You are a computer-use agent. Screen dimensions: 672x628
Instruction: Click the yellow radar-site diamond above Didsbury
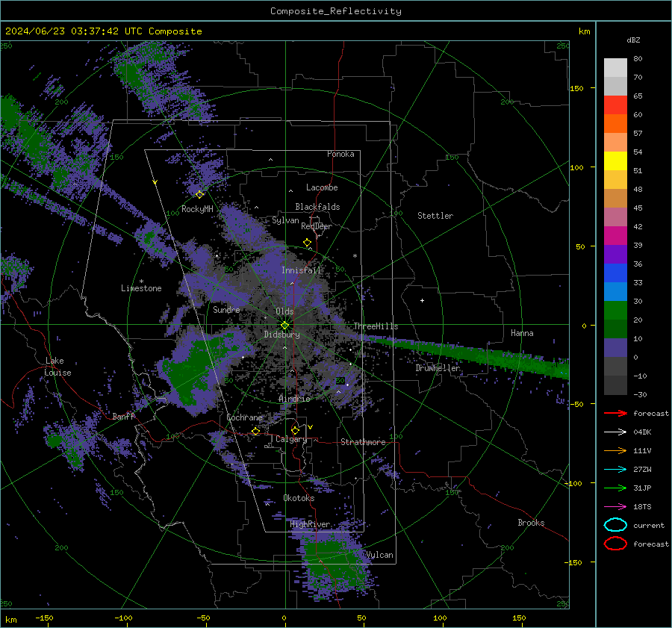284,326
